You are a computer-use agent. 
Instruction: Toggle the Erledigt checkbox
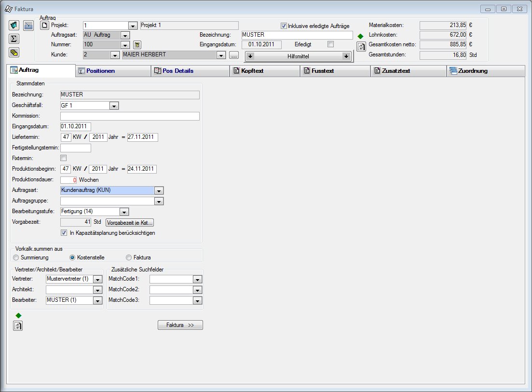[330, 44]
